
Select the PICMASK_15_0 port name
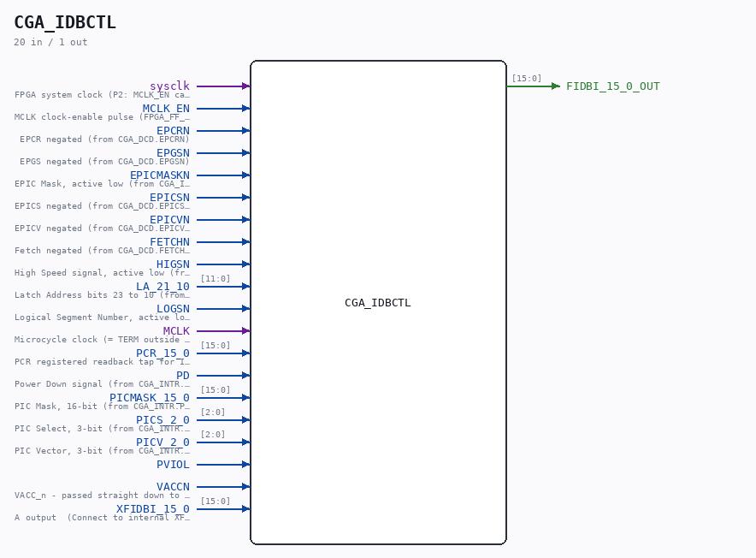coord(150,397)
